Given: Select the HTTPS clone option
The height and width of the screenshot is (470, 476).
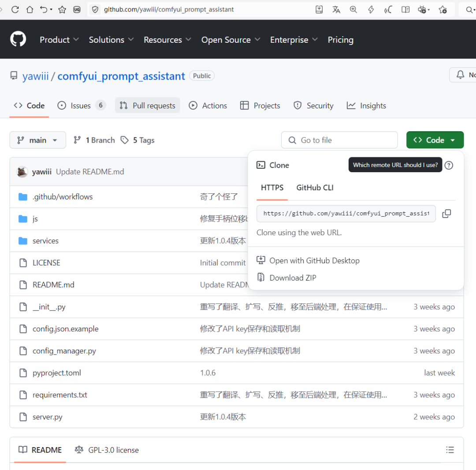Looking at the screenshot, I should (272, 187).
